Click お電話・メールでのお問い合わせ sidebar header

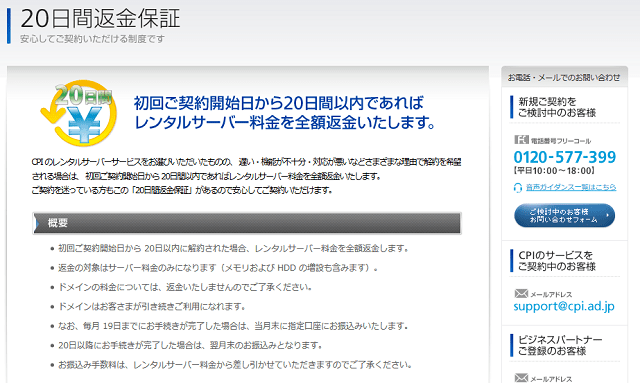pos(564,77)
